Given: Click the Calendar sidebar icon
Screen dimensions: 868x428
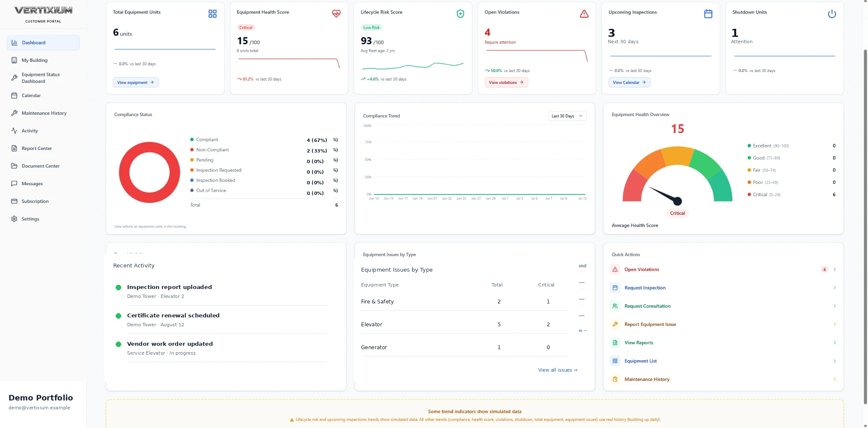Looking at the screenshot, I should click(14, 95).
